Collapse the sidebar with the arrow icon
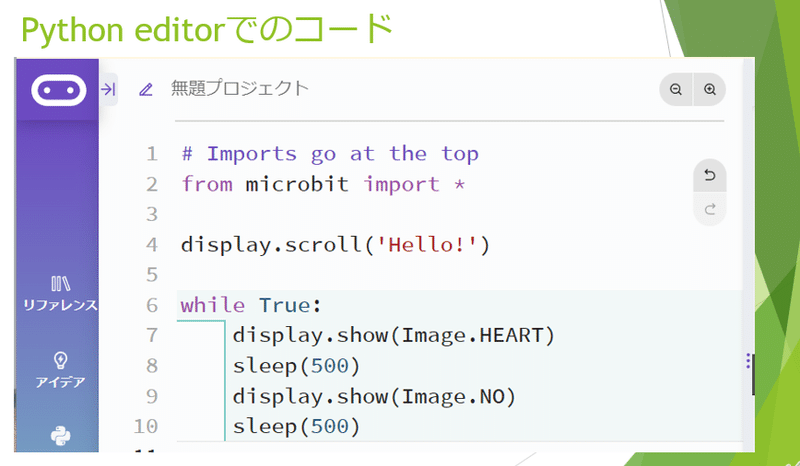The image size is (800, 466). point(108,90)
